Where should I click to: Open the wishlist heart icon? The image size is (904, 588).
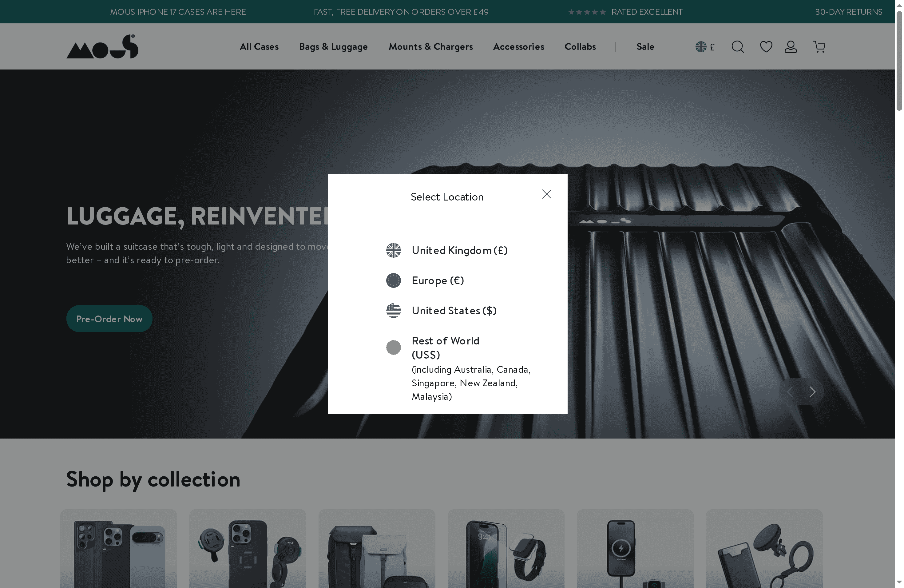[x=766, y=46]
